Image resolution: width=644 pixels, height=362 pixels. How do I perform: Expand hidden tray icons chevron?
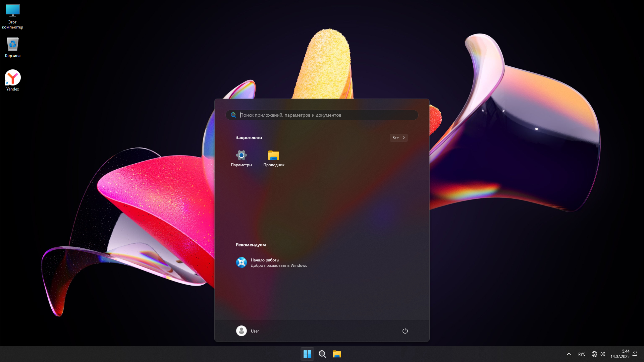[x=569, y=354]
